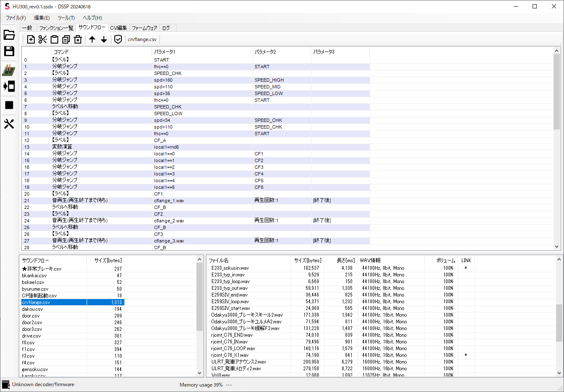Add a new row with plus icon

pyautogui.click(x=31, y=39)
